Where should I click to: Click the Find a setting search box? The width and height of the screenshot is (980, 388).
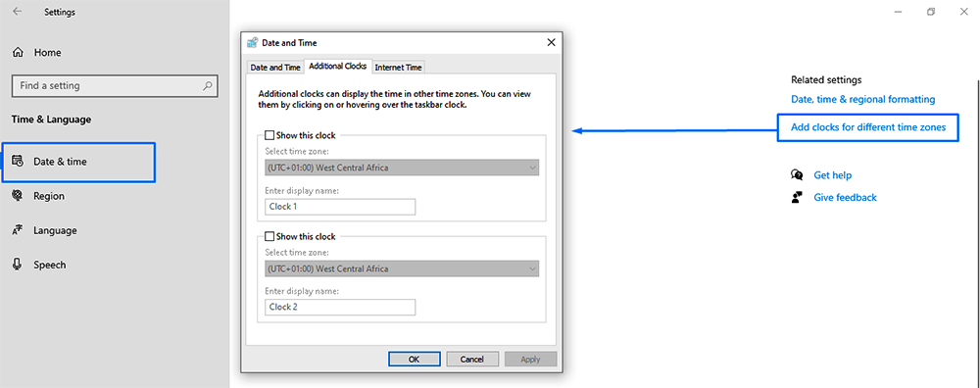115,85
